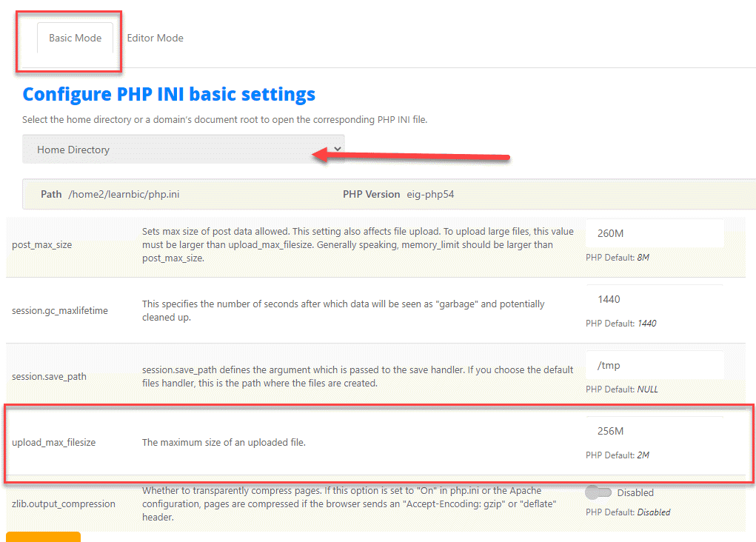Image resolution: width=756 pixels, height=542 pixels.
Task: Click the 'PHP Default: 2M' note
Action: [618, 455]
